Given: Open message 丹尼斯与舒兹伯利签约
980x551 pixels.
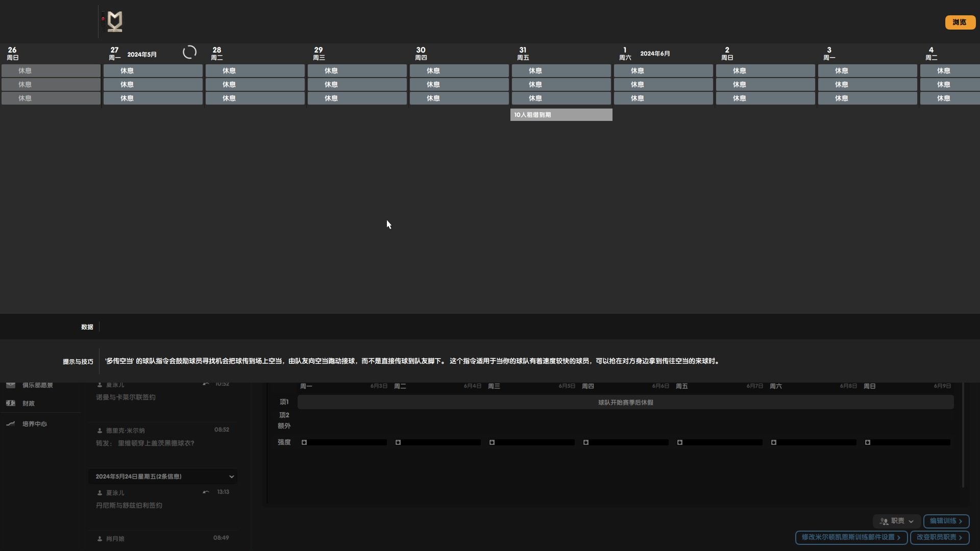Looking at the screenshot, I should (129, 506).
